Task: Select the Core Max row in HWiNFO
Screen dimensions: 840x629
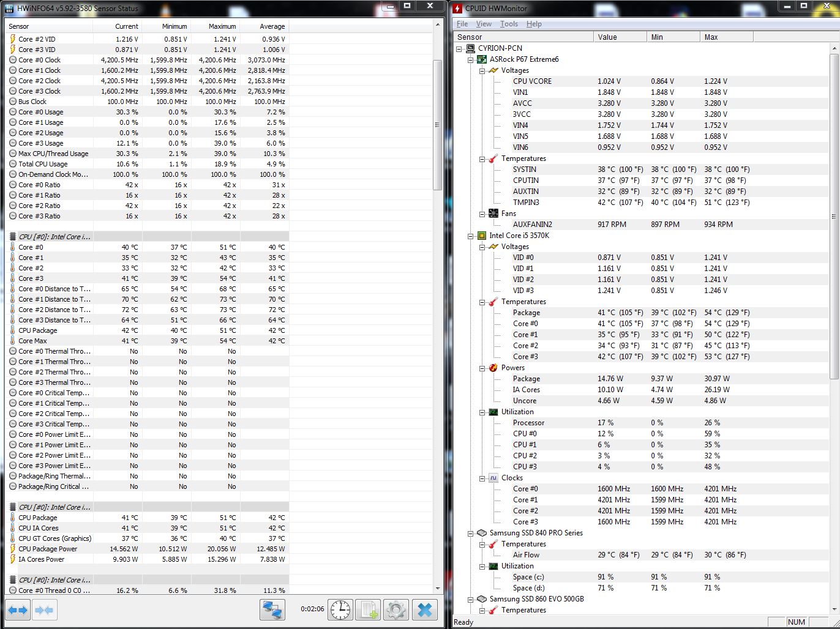Action: pos(147,341)
